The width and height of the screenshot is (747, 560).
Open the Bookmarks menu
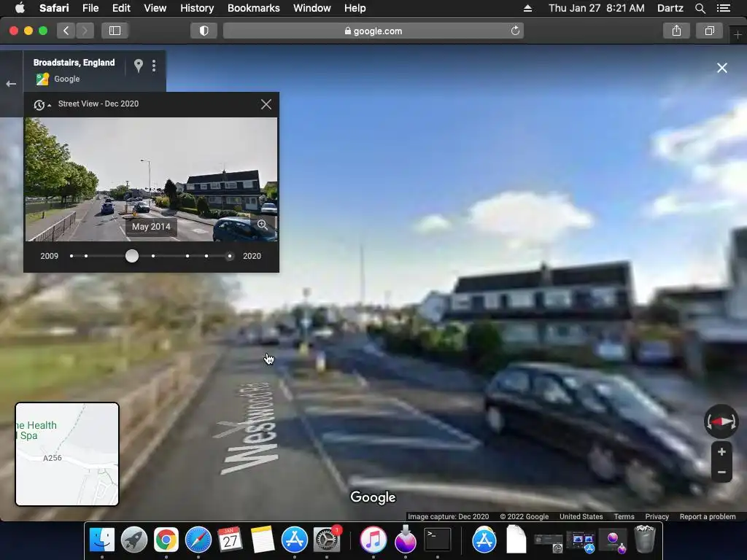point(253,8)
